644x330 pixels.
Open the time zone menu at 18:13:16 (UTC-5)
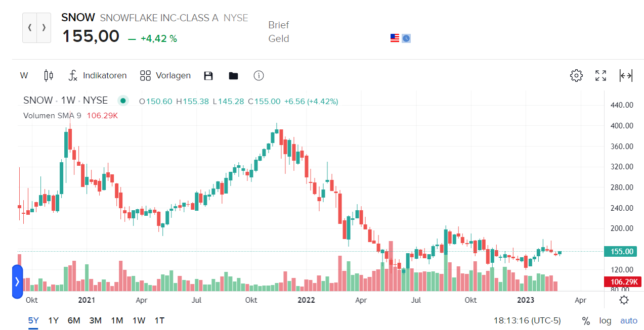pyautogui.click(x=528, y=320)
